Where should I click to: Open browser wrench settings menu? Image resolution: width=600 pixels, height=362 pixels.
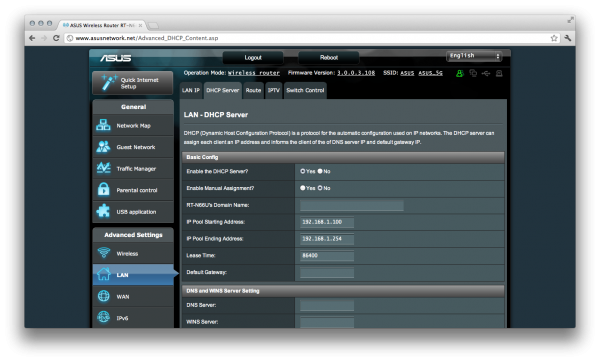click(x=568, y=38)
